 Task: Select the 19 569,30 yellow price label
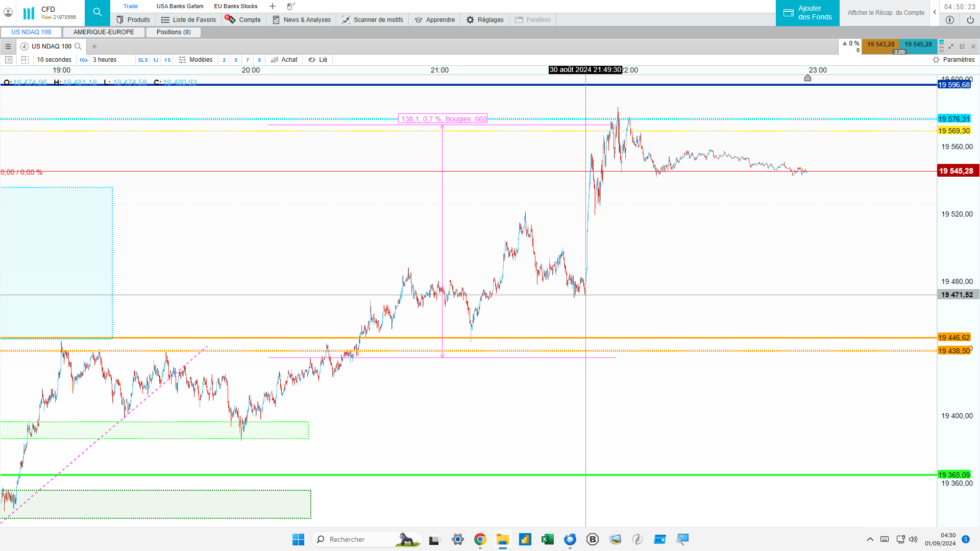(x=954, y=131)
